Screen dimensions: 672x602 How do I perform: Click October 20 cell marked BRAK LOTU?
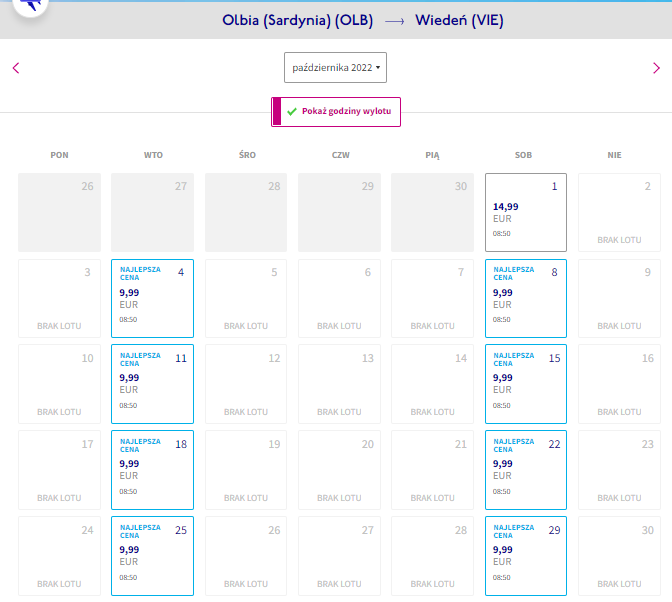[x=339, y=470]
